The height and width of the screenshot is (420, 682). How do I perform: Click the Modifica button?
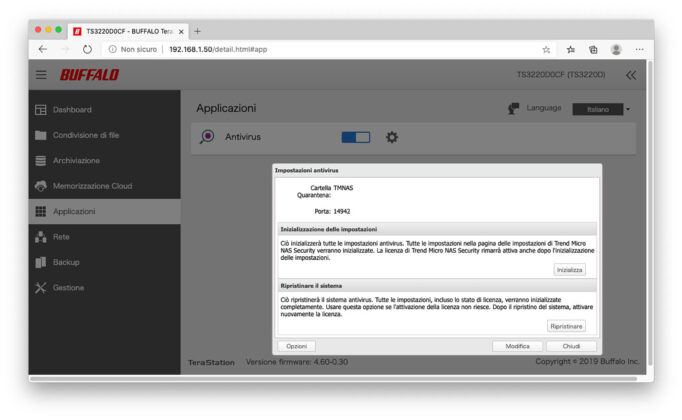click(x=517, y=346)
